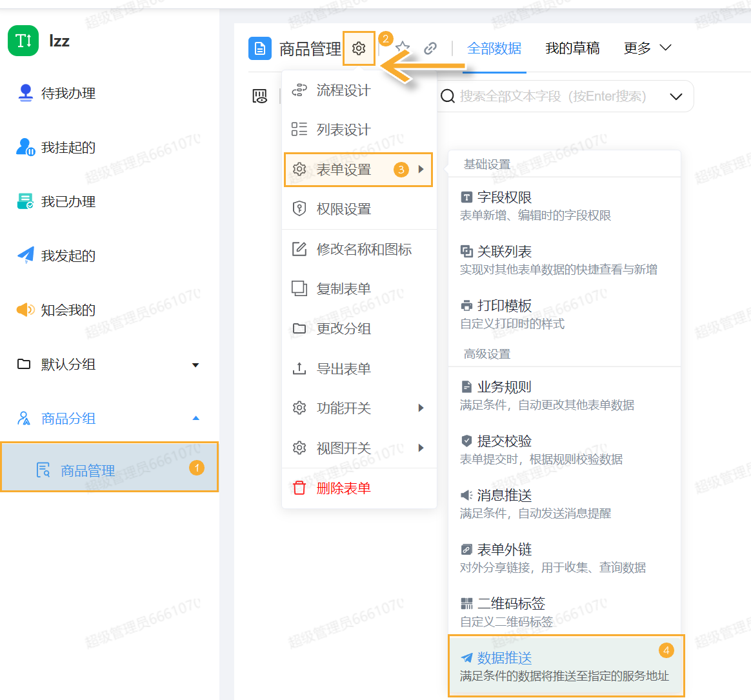Click the 列表设计 list design icon

coord(300,129)
